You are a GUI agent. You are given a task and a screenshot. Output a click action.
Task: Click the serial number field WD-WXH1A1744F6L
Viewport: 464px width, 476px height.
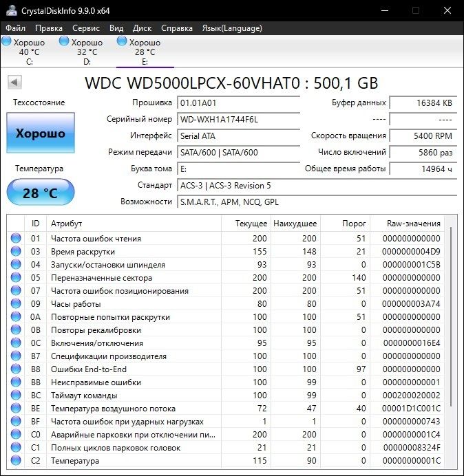coord(238,119)
